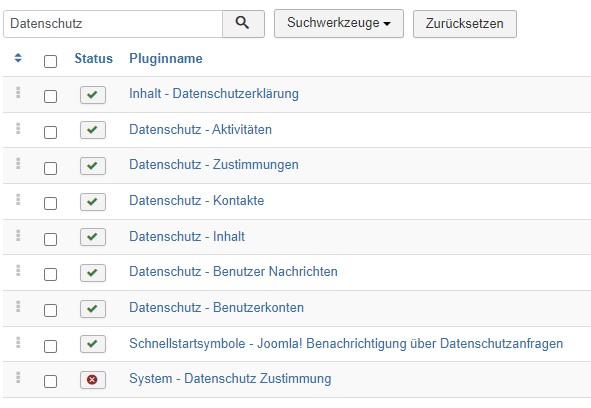The width and height of the screenshot is (591, 408).
Task: Disable the Inhalt - Datenschutzerklärung plugin status
Action: (93, 95)
